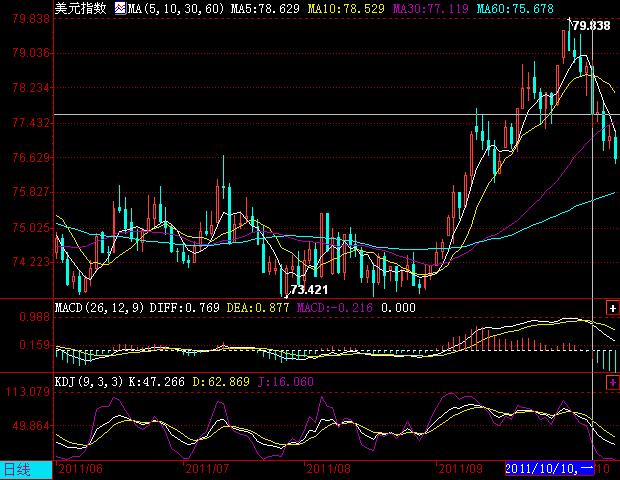Click the 美元指数 chart title
The height and width of the screenshot is (480, 620).
(81, 8)
